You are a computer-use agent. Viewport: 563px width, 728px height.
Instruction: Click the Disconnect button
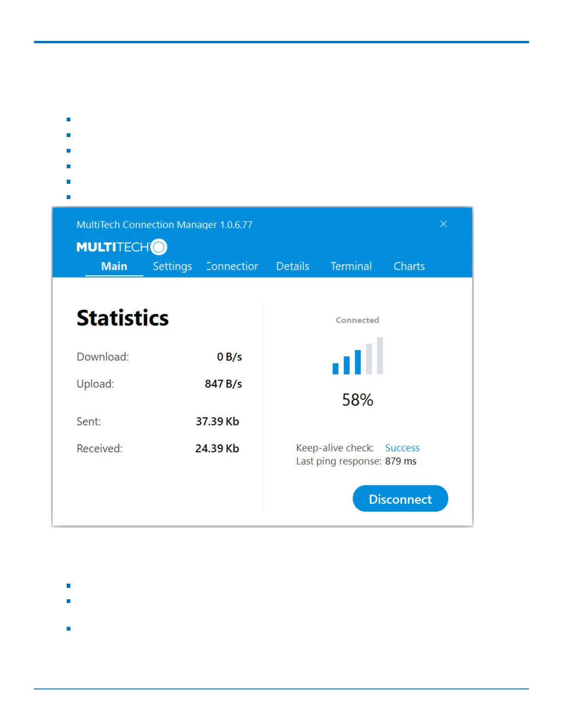400,499
